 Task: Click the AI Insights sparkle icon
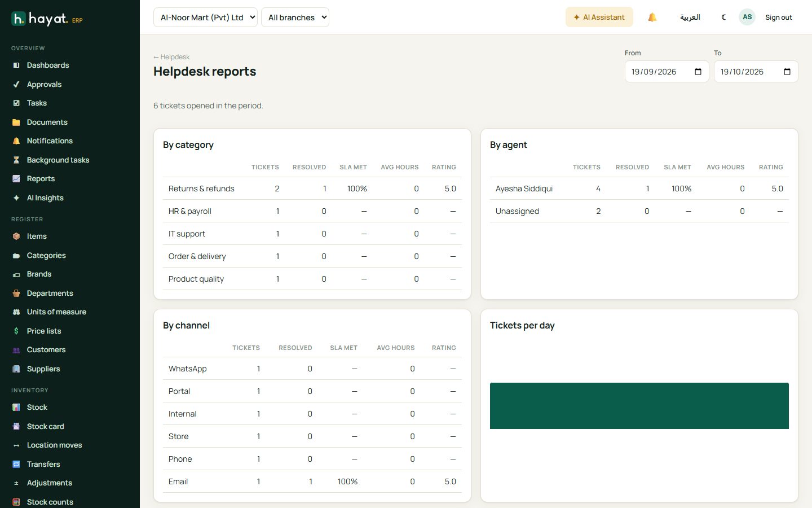point(16,198)
